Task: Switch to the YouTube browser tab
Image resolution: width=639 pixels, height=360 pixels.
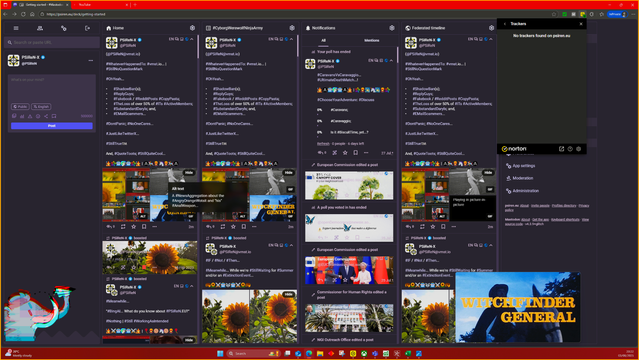Action: (x=100, y=4)
